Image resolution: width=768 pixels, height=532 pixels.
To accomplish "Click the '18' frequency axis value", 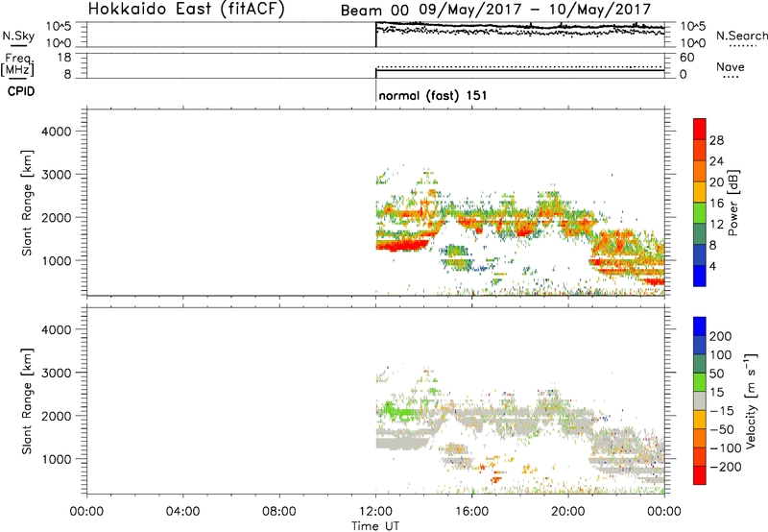I will (64, 58).
